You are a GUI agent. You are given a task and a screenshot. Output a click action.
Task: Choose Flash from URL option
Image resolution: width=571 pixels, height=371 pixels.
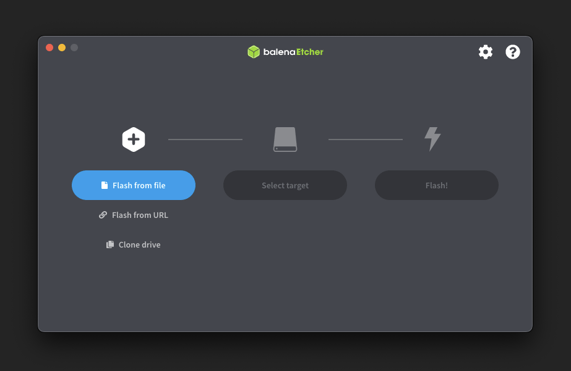tap(134, 215)
